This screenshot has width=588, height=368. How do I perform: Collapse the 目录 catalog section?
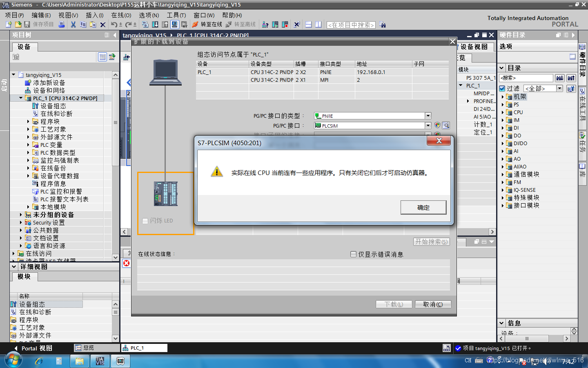coord(502,68)
